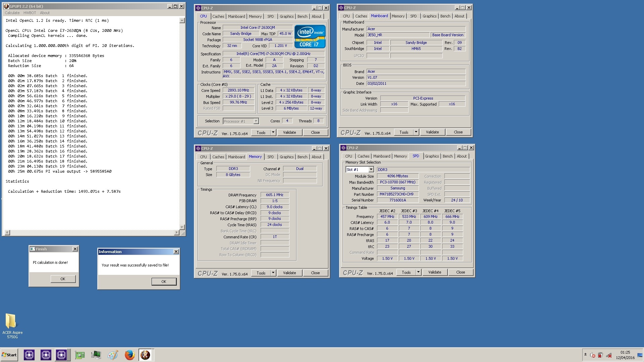
Task: Click the CPU-Z icon in the CPU tab window title bar
Action: coord(198,8)
